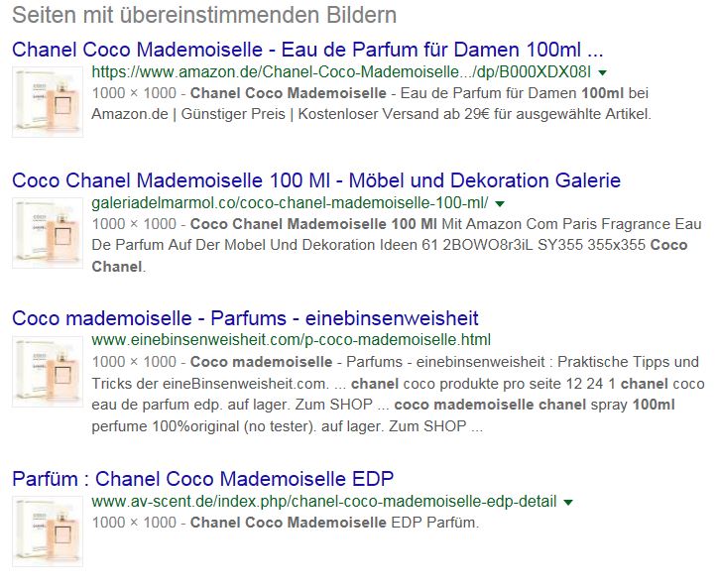Viewport: 718px width, 588px height.
Task: Open Parfüm : Chanel Coco Mademoiselle EDP title
Action: point(203,479)
